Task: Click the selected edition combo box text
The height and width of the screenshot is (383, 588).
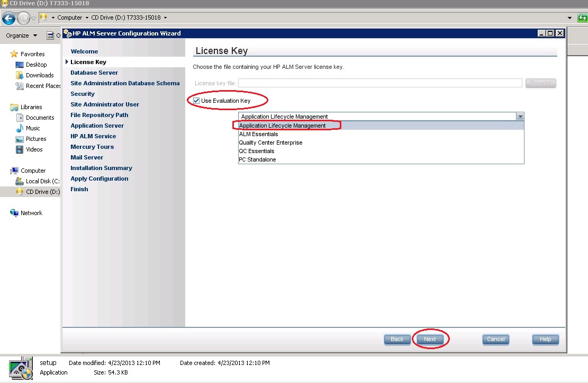Action: 284,117
